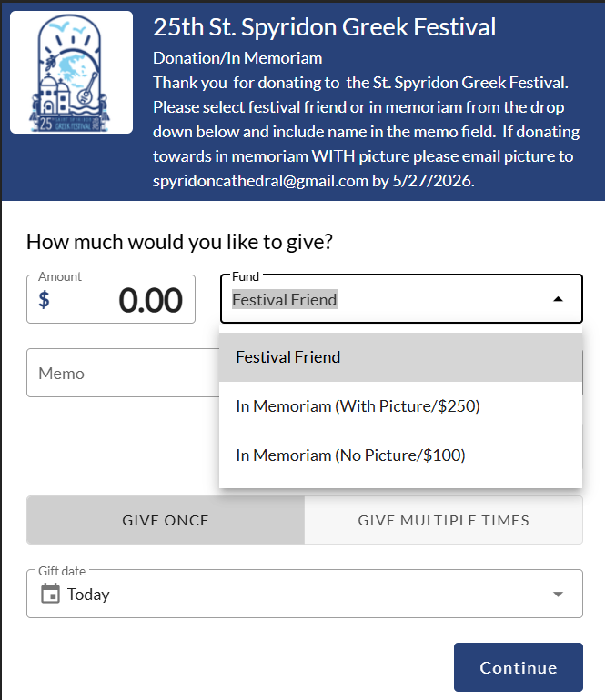Click the Donation/In Memoriam subtitle
Screen dimensions: 605x700
tap(237, 58)
